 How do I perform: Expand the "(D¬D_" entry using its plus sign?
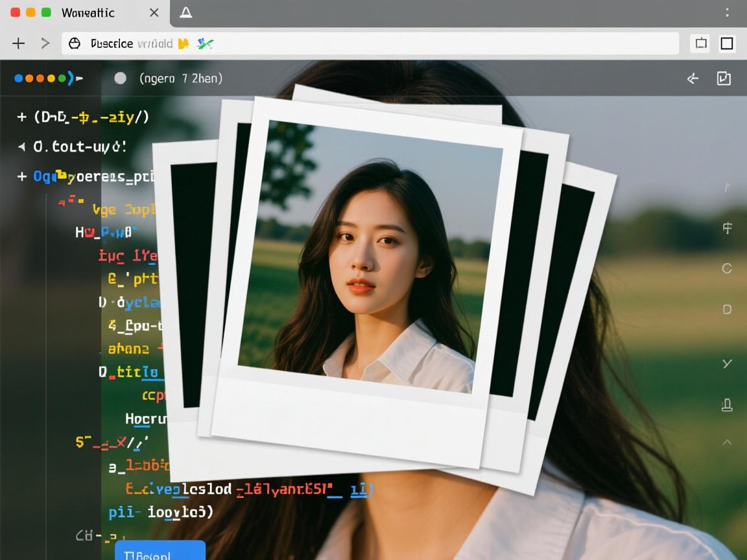(21, 117)
